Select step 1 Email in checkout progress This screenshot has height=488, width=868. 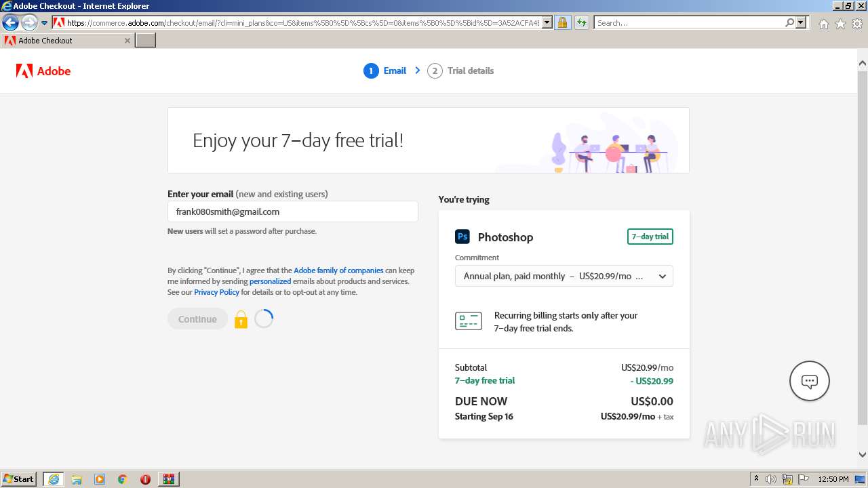pyautogui.click(x=384, y=70)
